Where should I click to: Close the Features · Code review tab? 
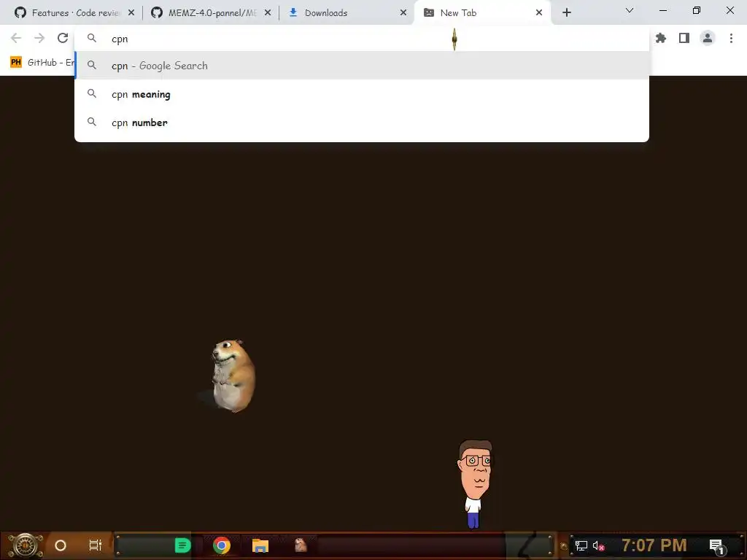click(131, 13)
